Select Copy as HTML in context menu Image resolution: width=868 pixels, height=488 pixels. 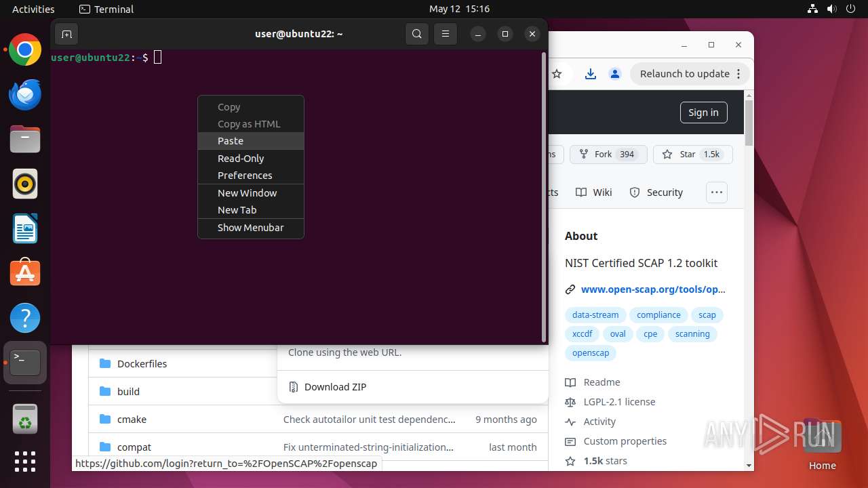click(251, 124)
